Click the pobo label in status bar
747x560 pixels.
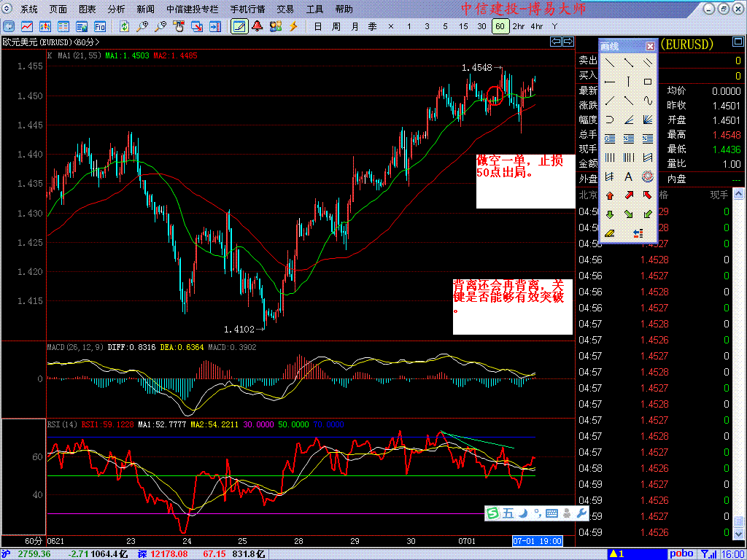pos(681,554)
